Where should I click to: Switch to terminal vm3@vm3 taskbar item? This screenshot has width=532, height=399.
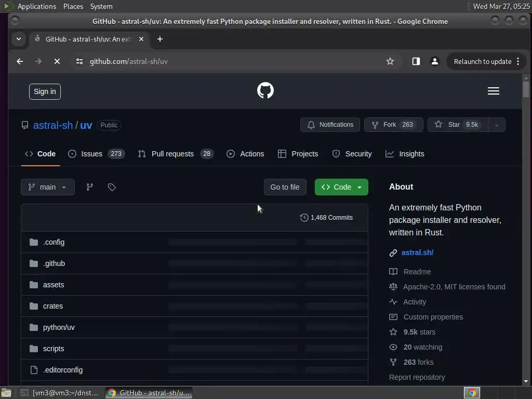click(x=60, y=393)
